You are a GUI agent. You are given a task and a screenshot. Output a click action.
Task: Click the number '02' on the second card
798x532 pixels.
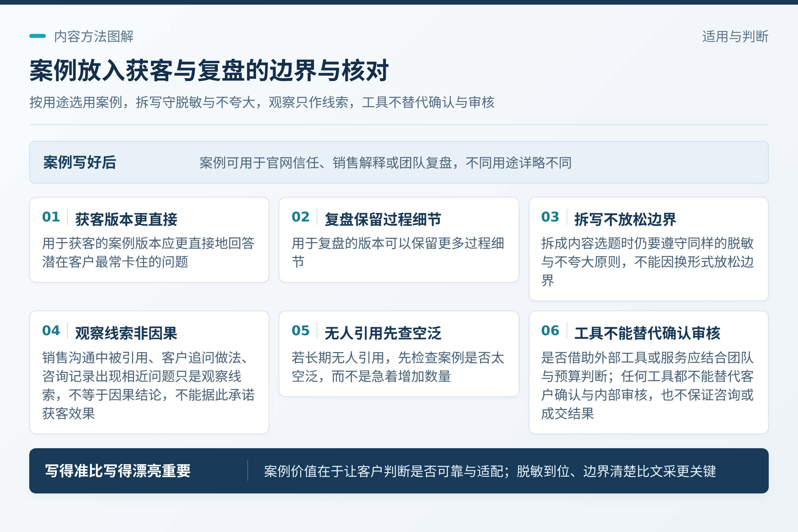click(x=301, y=217)
